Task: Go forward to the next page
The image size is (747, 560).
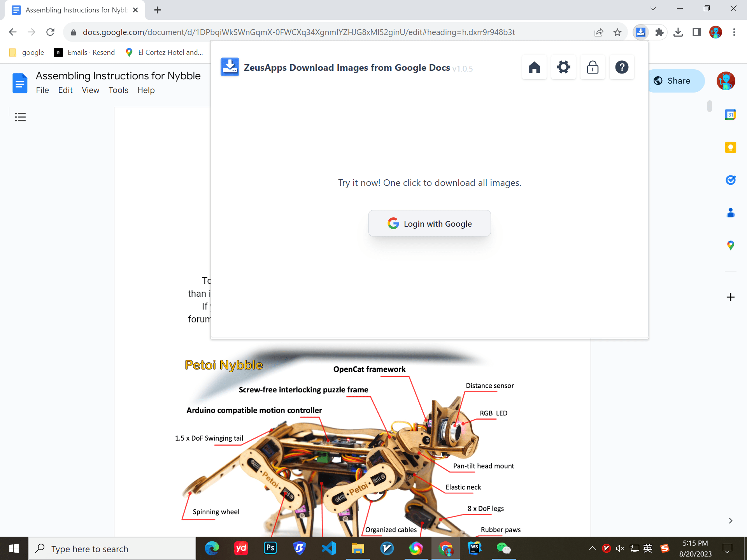Action: click(x=32, y=32)
